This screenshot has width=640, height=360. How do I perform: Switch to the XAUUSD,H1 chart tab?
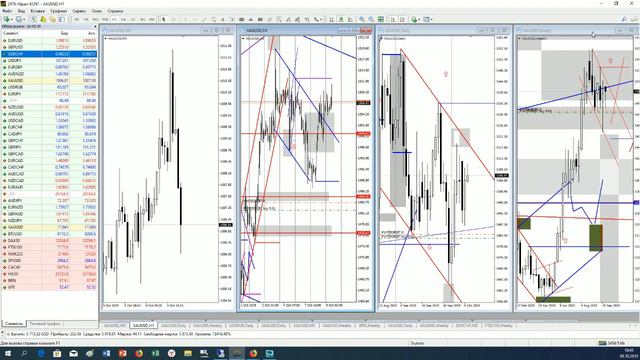[x=144, y=325]
